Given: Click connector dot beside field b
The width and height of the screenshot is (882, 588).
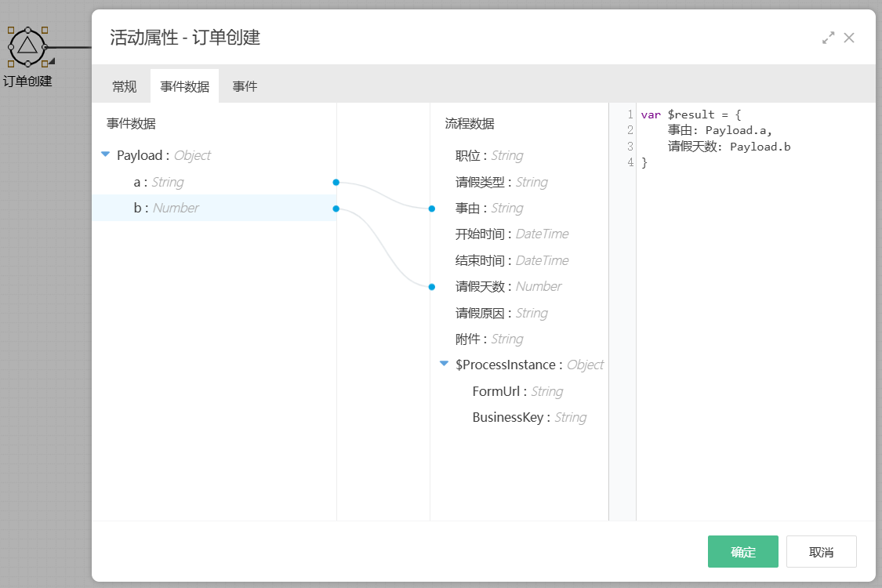Looking at the screenshot, I should 336,208.
